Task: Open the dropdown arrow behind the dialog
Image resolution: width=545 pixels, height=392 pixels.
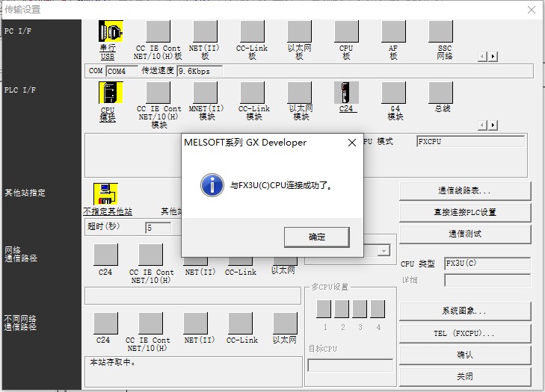Action: (384, 250)
